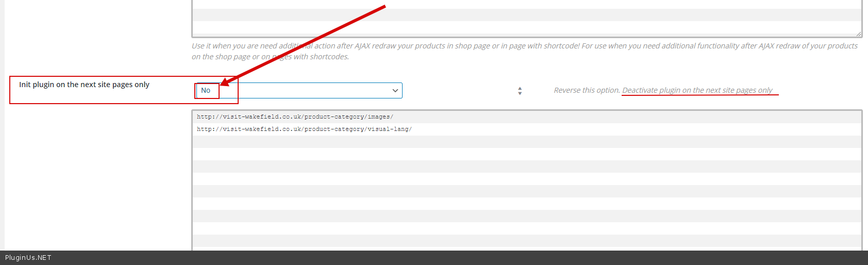Viewport: 868px width, 265px height.
Task: Click the up/down arrows icon beside the dropdown
Action: (x=520, y=91)
